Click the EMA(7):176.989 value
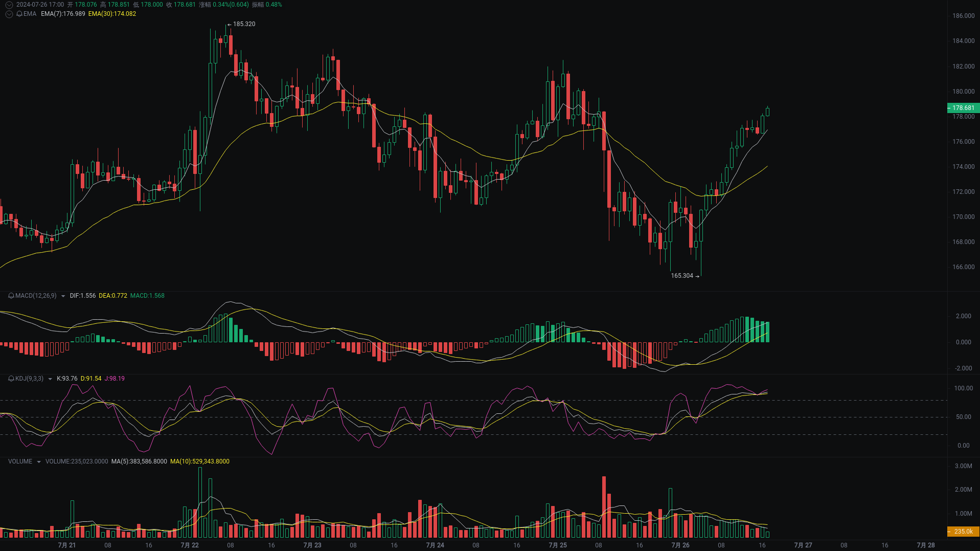Viewport: 980px width, 551px height. point(63,14)
